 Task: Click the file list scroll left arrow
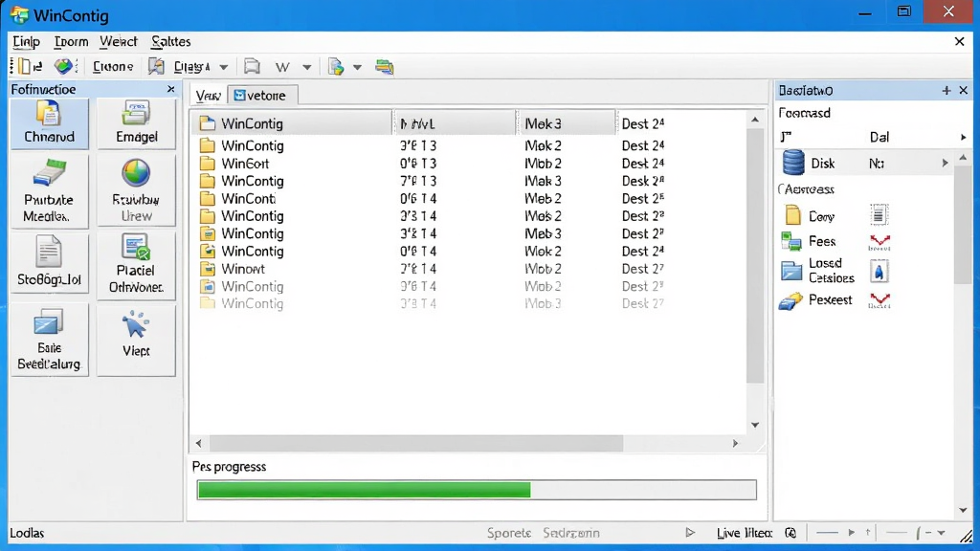click(x=199, y=443)
